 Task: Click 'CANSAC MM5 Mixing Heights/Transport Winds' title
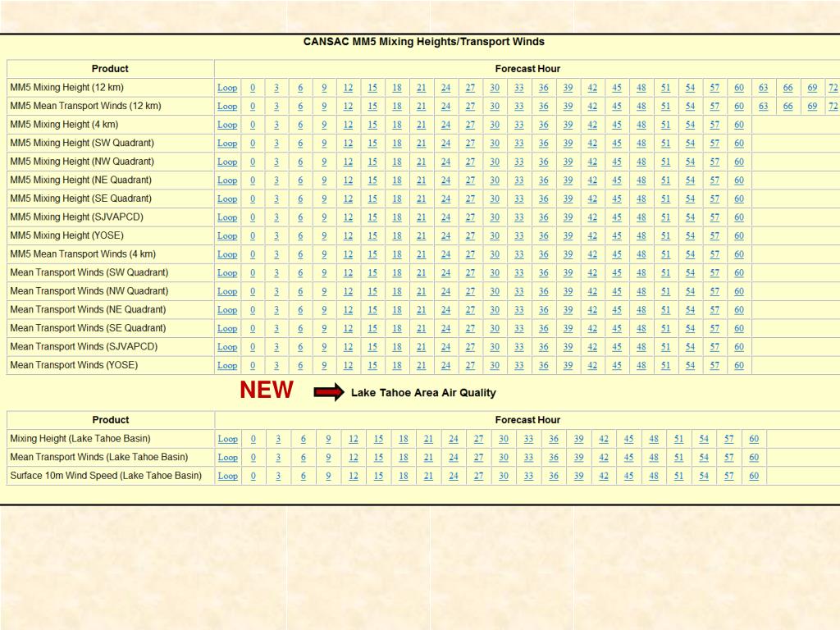coord(424,42)
